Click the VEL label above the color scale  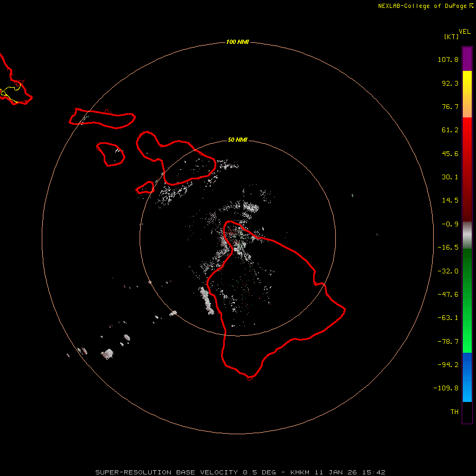[x=464, y=31]
